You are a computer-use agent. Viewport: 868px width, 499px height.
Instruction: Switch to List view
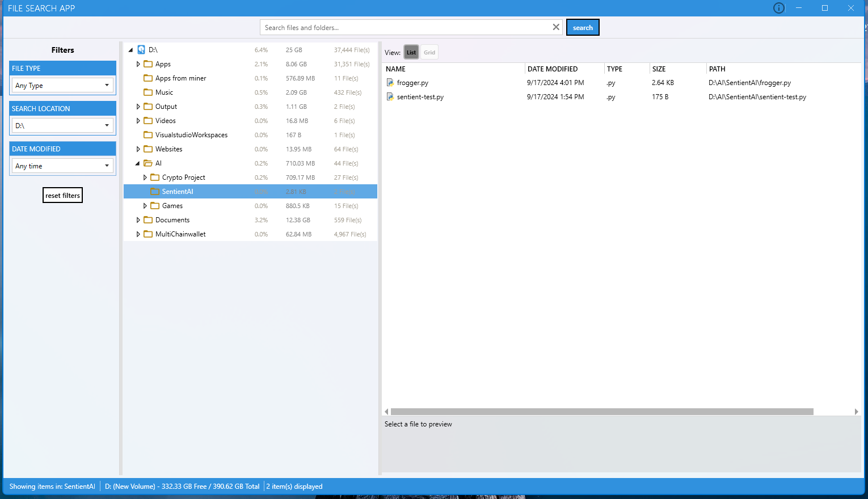pos(411,53)
